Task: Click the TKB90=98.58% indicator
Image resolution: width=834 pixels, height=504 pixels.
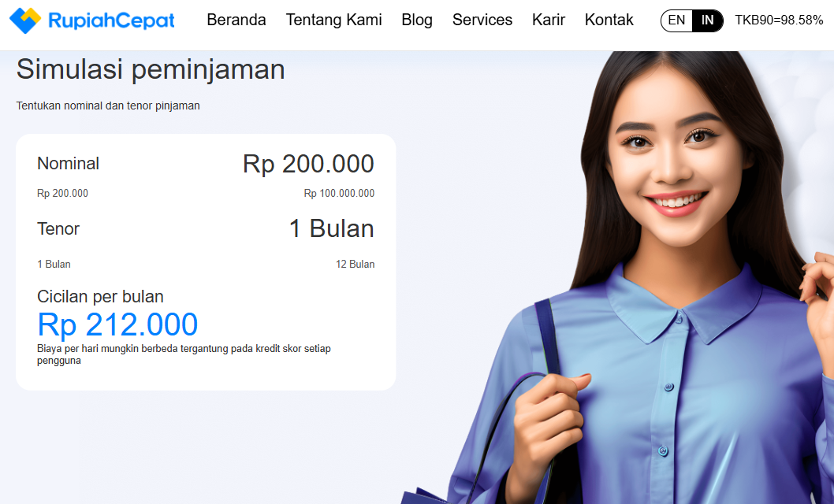Action: (x=779, y=20)
